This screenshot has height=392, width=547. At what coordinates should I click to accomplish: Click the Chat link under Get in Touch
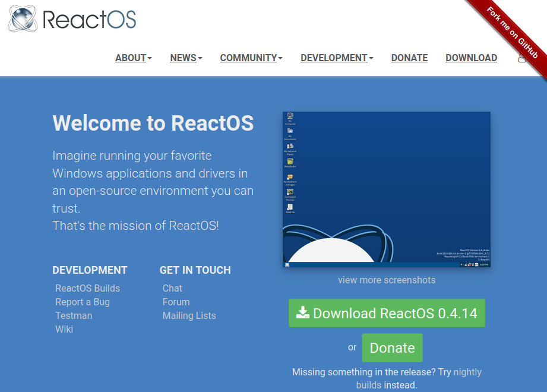tap(172, 288)
